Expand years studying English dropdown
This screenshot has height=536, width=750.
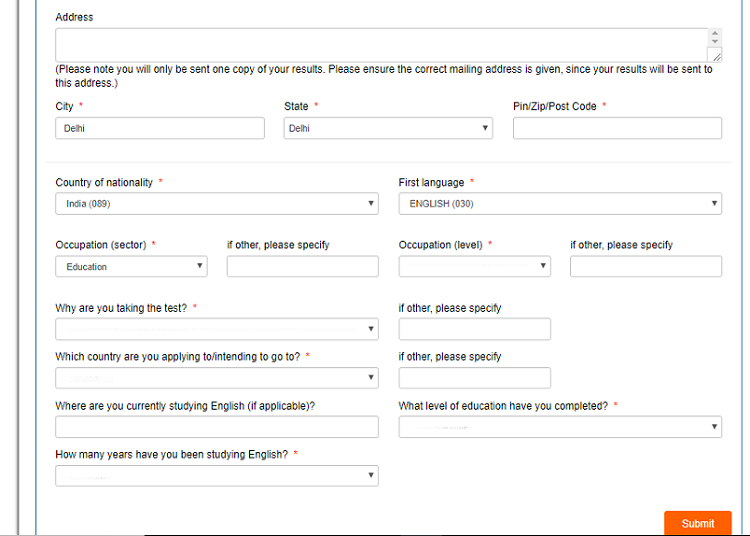[216, 476]
